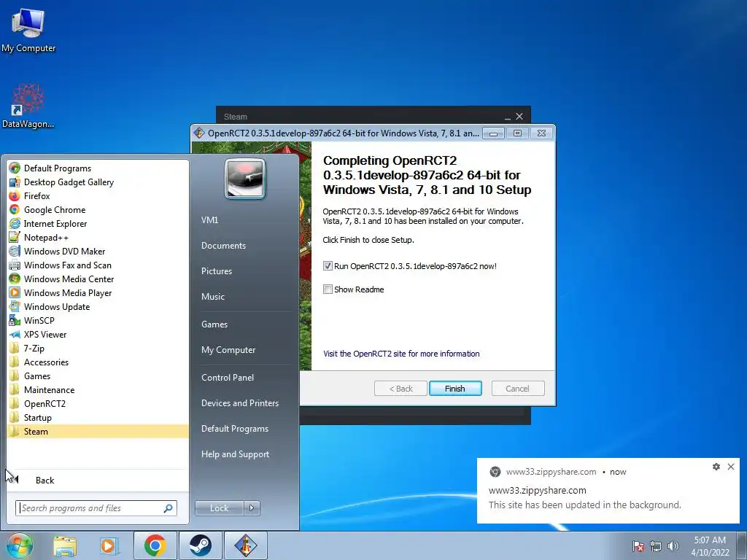Screen dimensions: 747x560
Task: Expand the 7-Zip folder
Action: point(27,348)
